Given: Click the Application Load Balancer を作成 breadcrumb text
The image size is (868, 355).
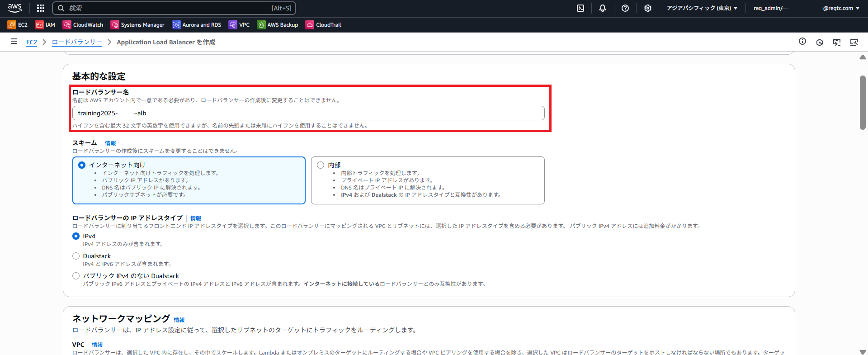Looking at the screenshot, I should [166, 42].
